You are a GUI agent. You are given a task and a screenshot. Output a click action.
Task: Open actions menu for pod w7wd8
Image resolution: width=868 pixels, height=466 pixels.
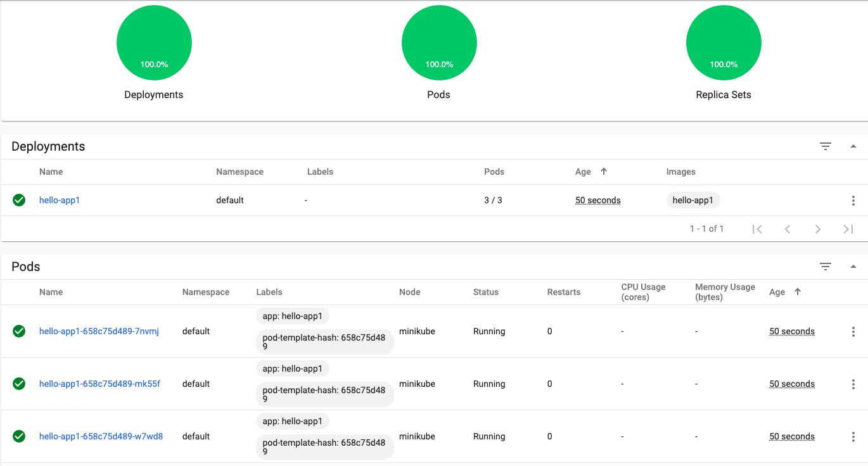click(853, 437)
